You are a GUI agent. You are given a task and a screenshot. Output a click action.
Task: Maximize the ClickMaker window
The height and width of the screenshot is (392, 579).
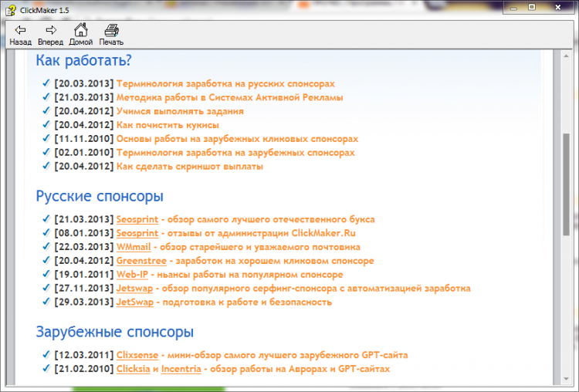click(x=532, y=8)
